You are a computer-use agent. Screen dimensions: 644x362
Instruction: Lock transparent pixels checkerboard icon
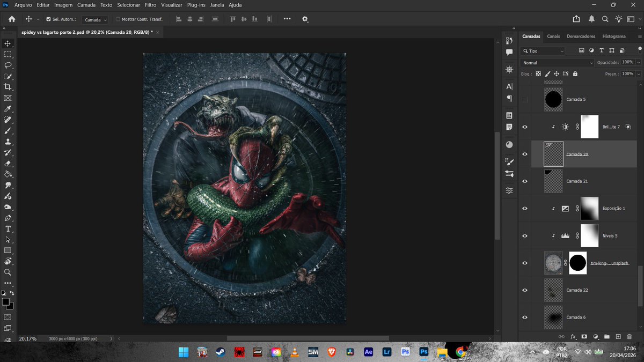(x=538, y=74)
